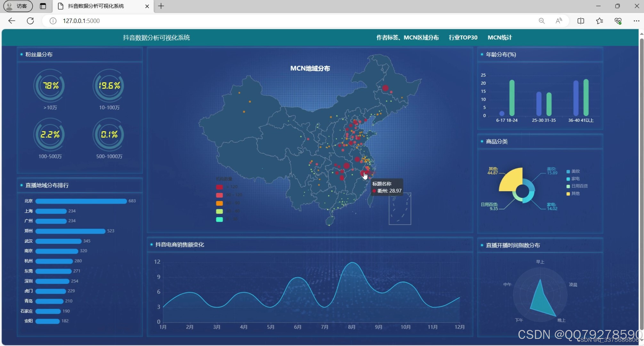Go to 行业TOP30 page

click(x=463, y=37)
